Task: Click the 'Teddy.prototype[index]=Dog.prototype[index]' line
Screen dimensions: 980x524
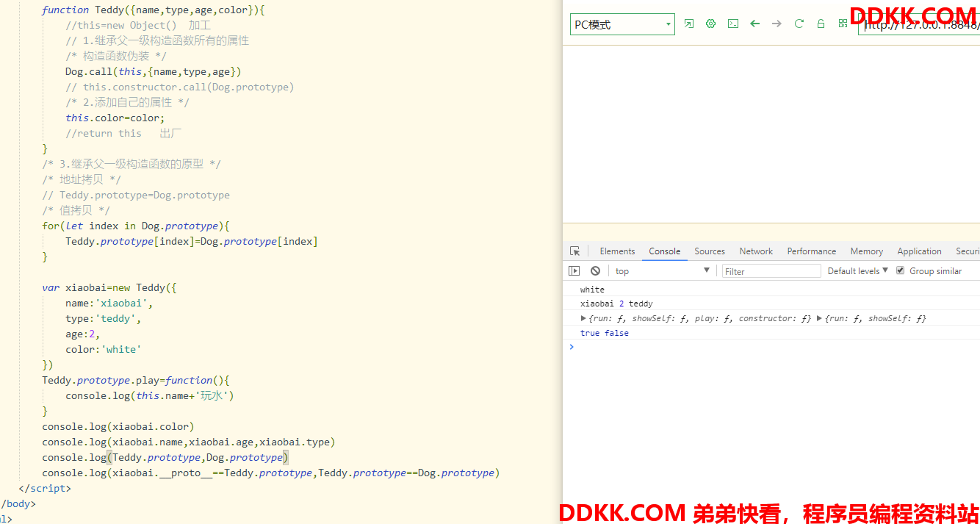Action: 192,241
